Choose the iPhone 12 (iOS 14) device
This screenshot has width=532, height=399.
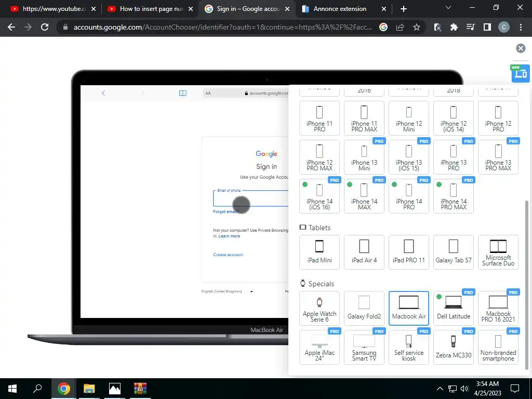[453, 118]
